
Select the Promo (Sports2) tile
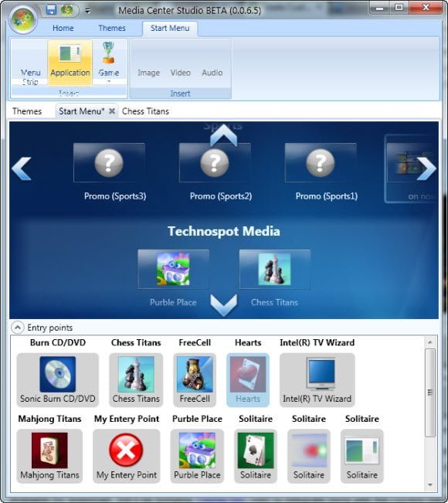(215, 162)
